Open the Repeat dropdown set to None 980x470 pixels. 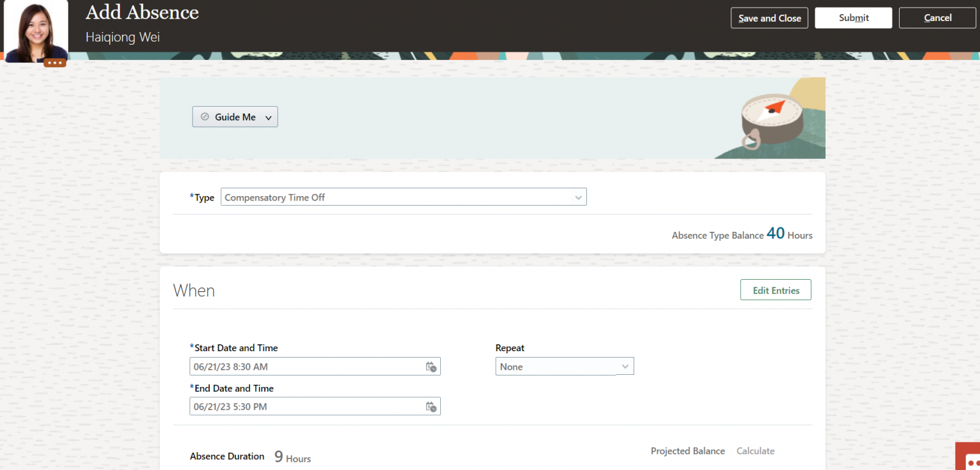point(625,366)
